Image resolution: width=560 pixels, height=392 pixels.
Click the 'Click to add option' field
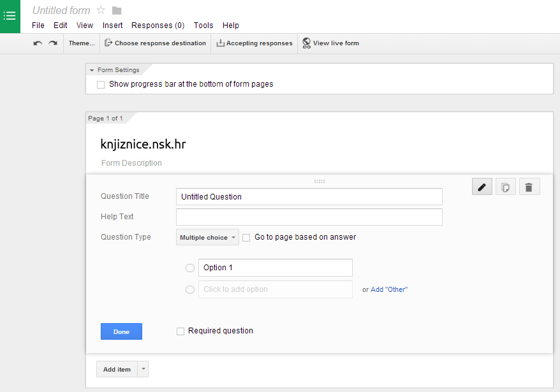click(x=276, y=289)
